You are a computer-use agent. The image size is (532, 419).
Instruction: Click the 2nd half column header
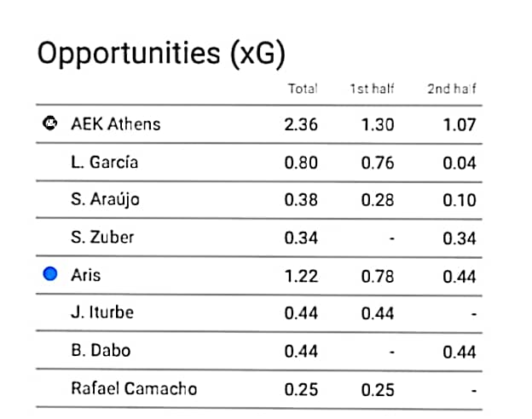pos(452,89)
